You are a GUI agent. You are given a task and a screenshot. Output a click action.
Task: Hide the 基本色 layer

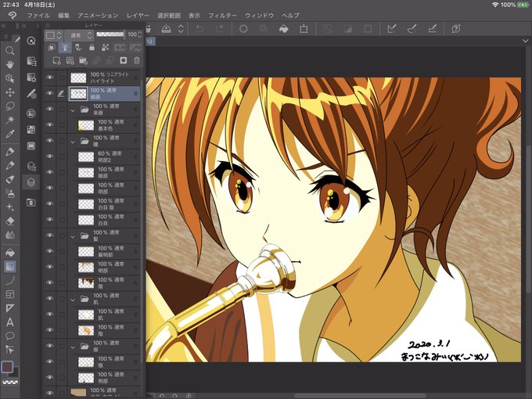coord(50,124)
